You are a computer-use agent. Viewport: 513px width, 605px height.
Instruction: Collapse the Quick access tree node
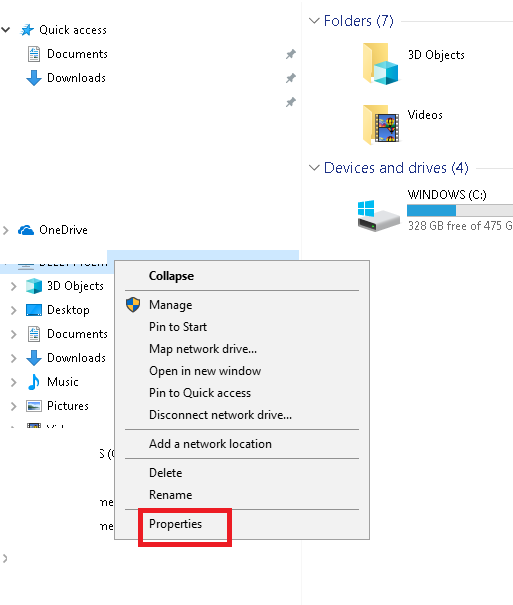click(5, 30)
